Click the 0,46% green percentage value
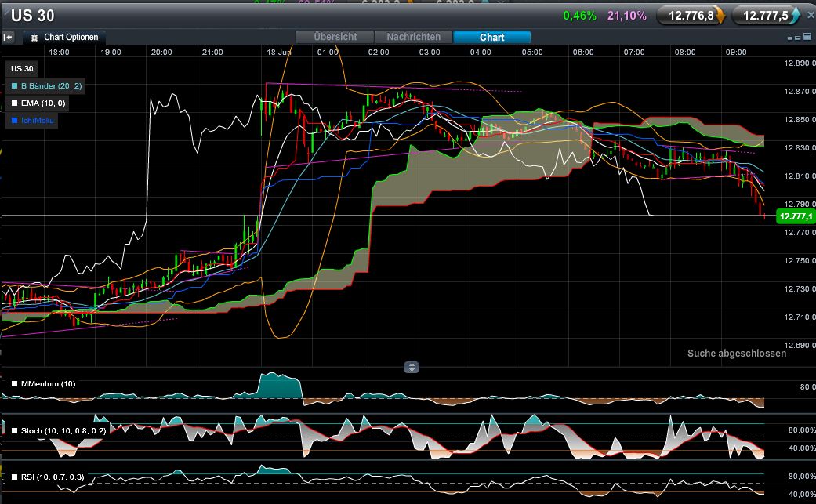Viewport: 816px width, 504px height. (579, 16)
